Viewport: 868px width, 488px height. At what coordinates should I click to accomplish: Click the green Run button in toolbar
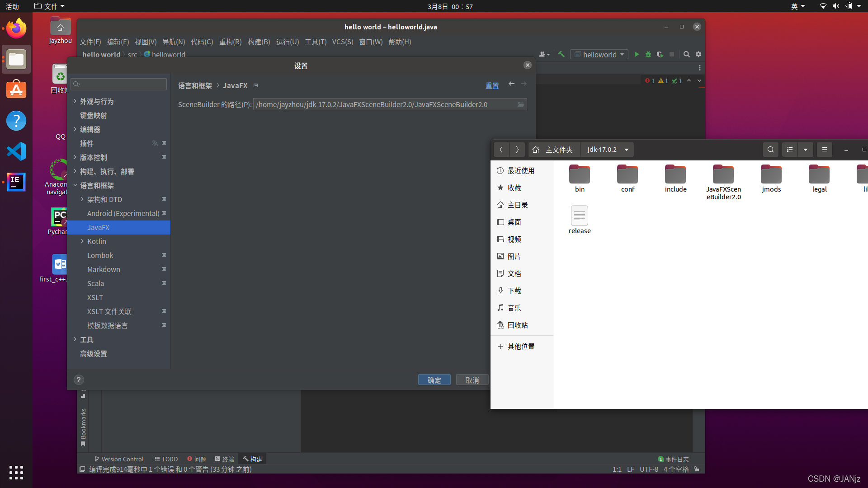pos(637,54)
